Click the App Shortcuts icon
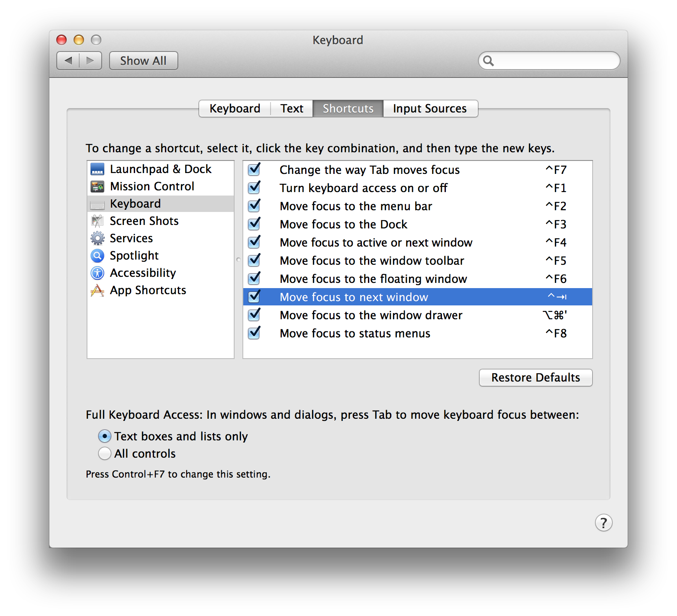This screenshot has width=677, height=616. [x=97, y=290]
